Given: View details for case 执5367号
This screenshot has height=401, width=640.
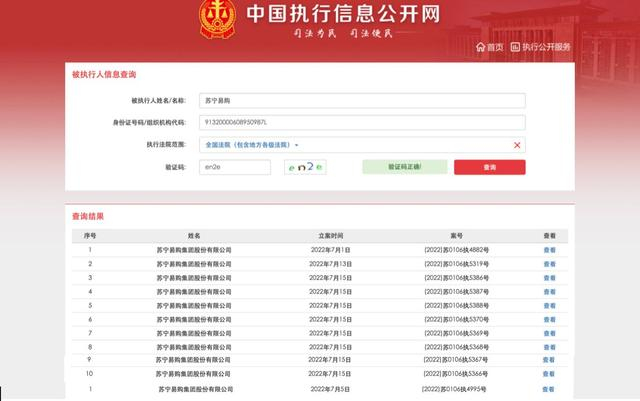Looking at the screenshot, I should [x=549, y=360].
